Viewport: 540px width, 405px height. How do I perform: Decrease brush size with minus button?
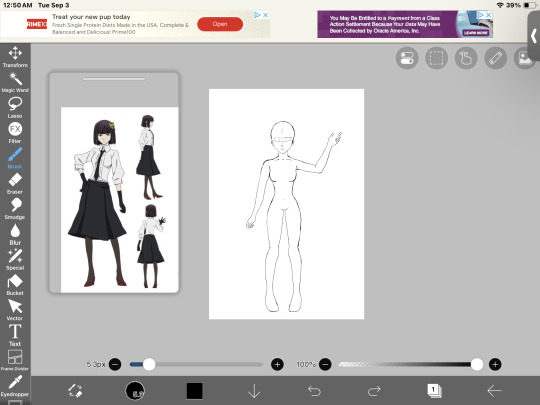coord(115,364)
